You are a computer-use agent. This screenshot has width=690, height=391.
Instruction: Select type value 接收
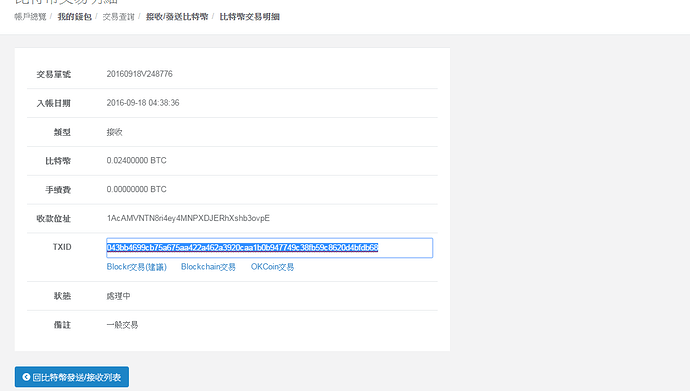pos(114,132)
